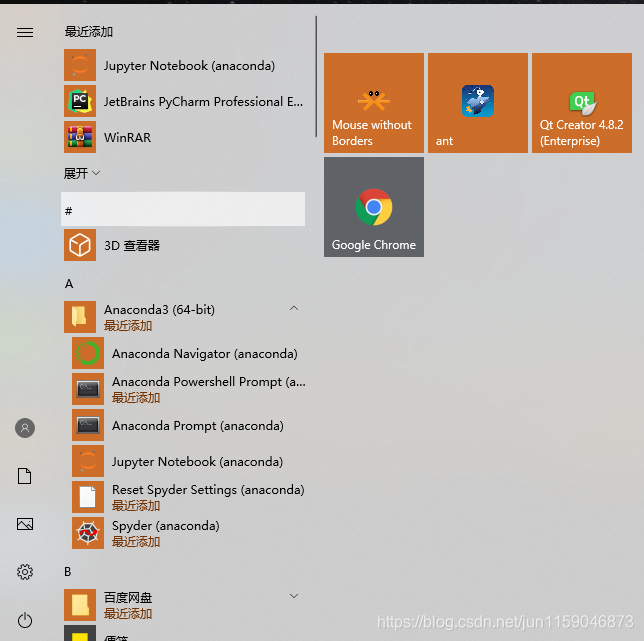The image size is (644, 641).
Task: Click the # alphabet section header
Action: [x=183, y=209]
